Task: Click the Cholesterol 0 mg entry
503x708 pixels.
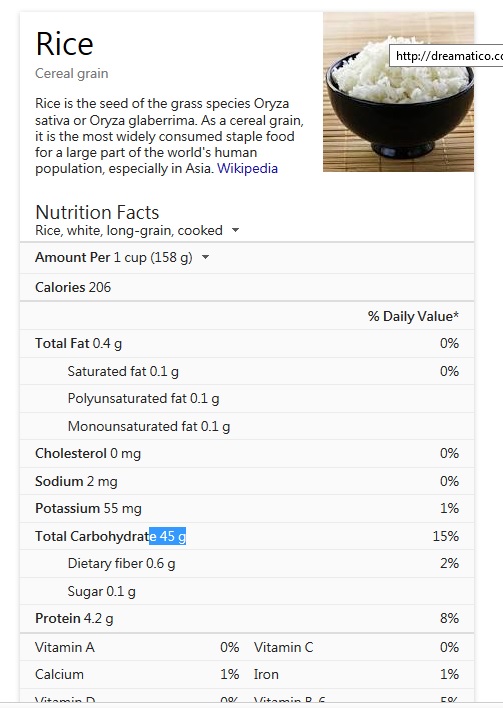Action: 88,453
